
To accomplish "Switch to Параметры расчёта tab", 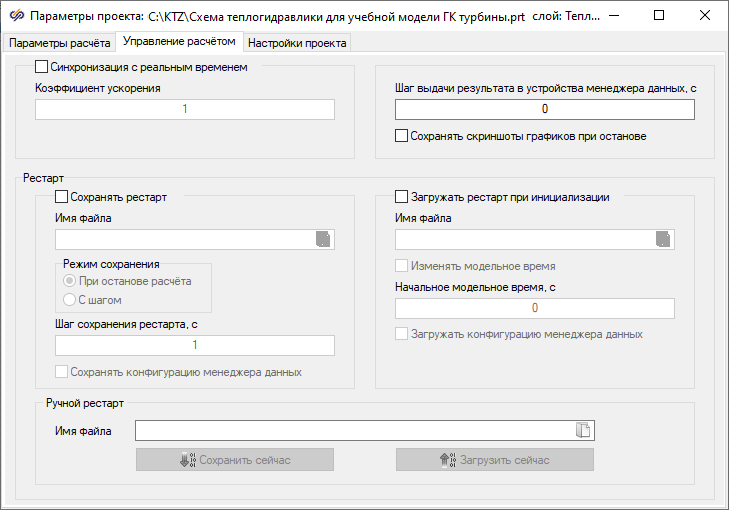I will coord(60,43).
